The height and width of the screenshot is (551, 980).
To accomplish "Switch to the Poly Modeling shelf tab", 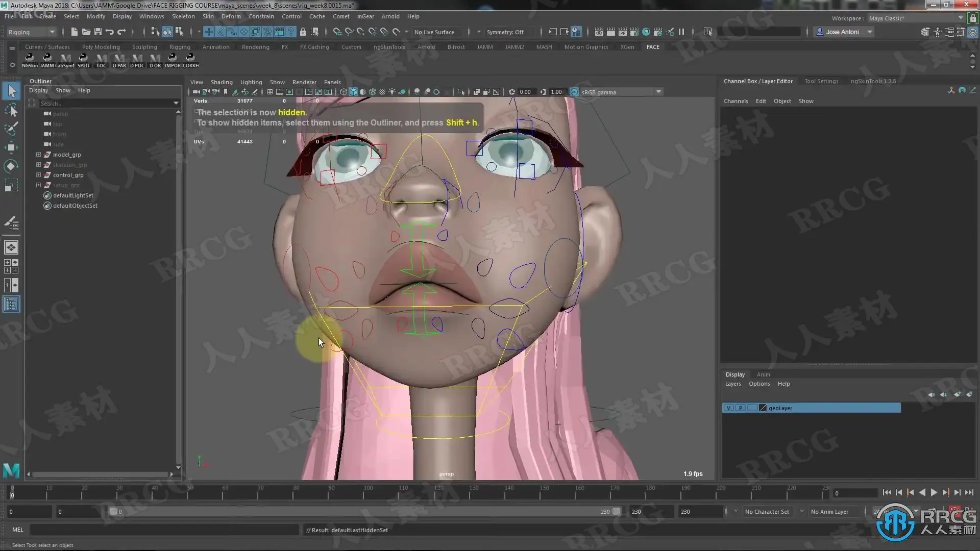I will pos(101,47).
